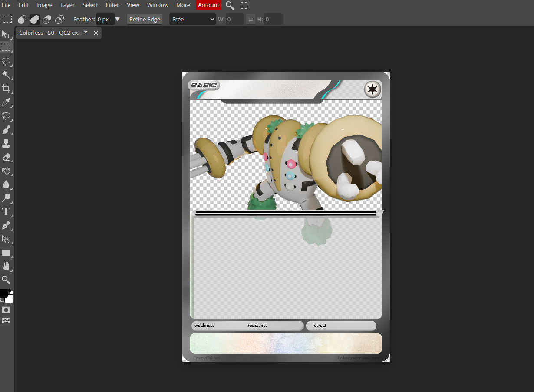Open the More menu
The image size is (534, 392).
[x=183, y=5]
